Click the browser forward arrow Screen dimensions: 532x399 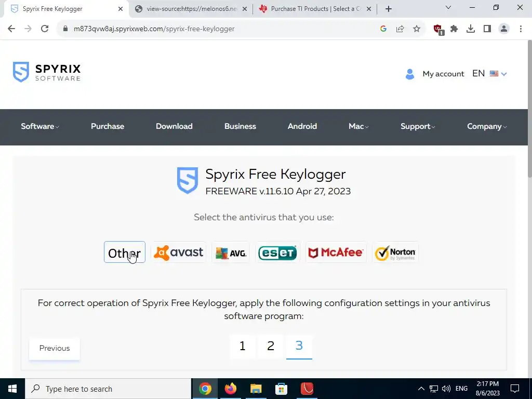28,29
